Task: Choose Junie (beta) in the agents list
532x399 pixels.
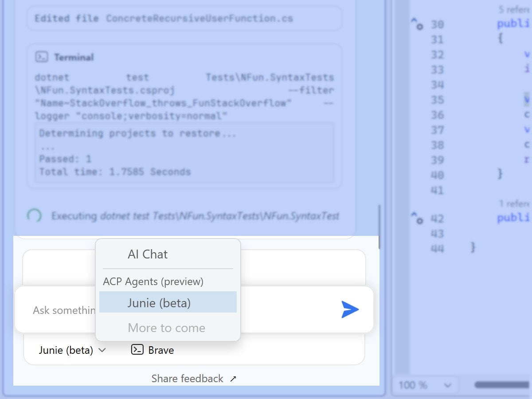Action: 168,302
